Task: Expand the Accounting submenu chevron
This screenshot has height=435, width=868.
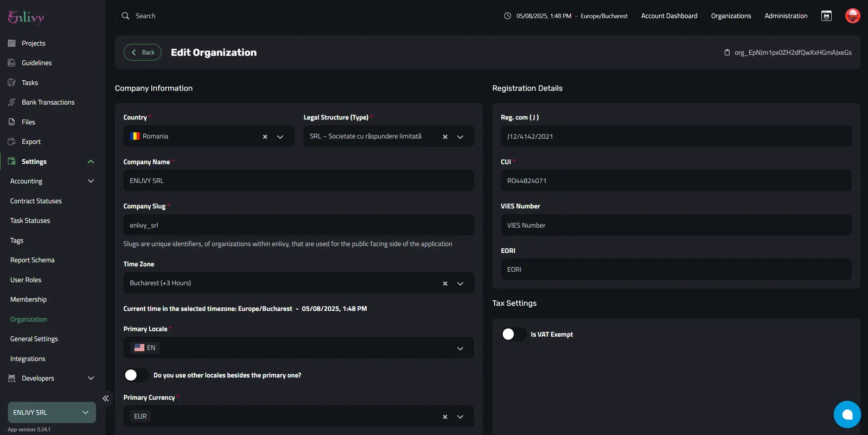Action: click(x=91, y=181)
